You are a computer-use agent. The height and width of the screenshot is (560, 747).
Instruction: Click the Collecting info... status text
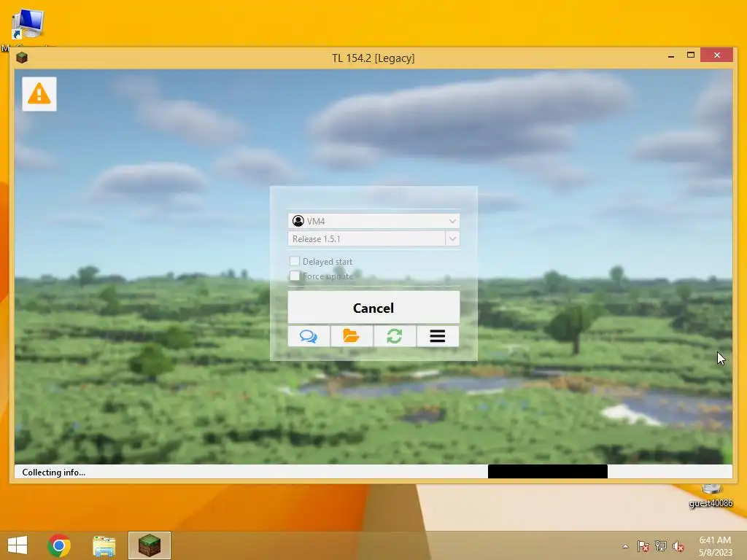click(54, 472)
